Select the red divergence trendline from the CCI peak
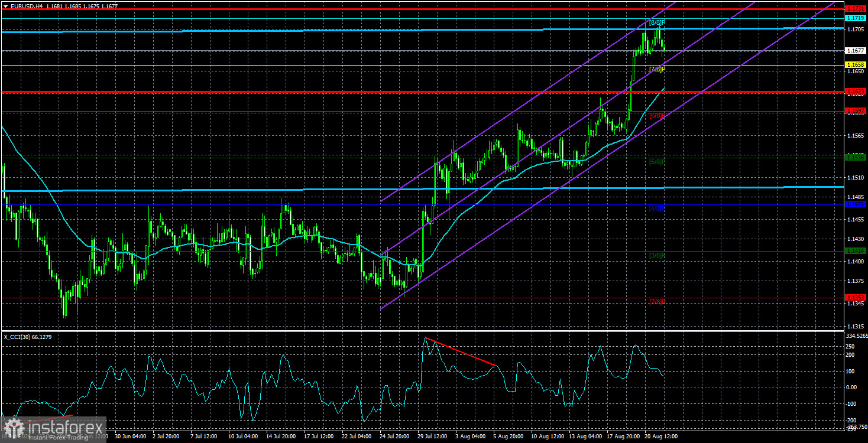 coord(461,352)
